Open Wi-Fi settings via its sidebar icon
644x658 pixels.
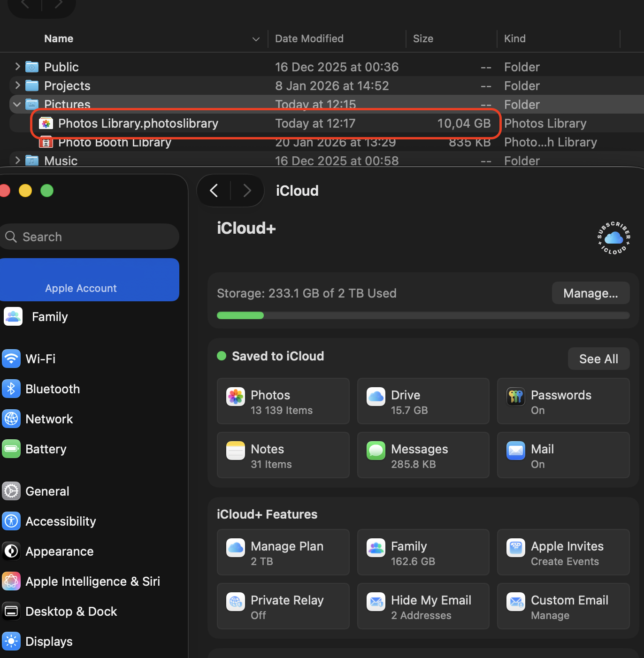pyautogui.click(x=11, y=359)
